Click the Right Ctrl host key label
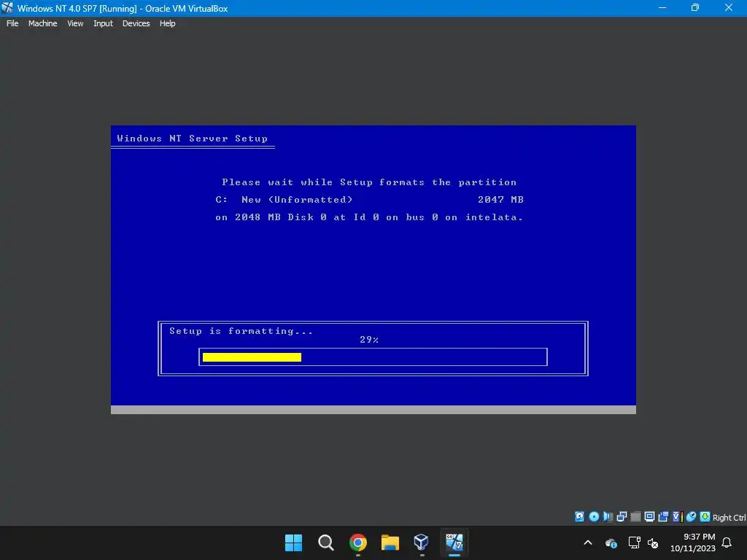The image size is (747, 560). tap(729, 518)
